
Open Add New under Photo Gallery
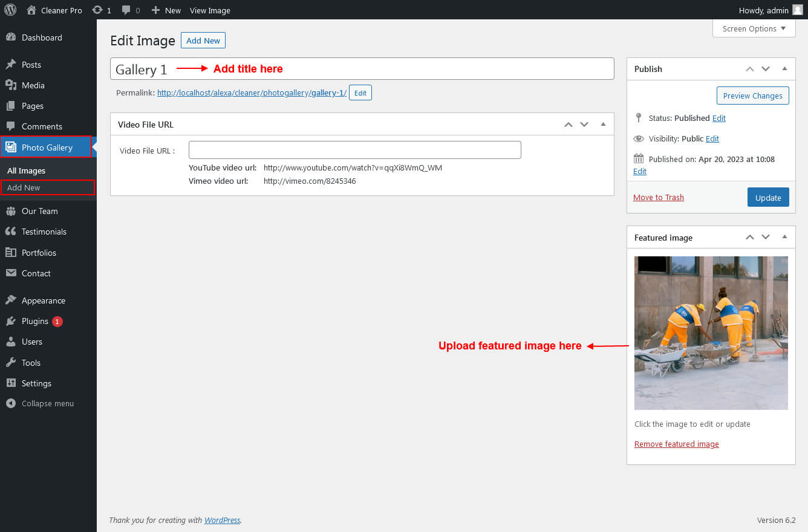point(48,187)
